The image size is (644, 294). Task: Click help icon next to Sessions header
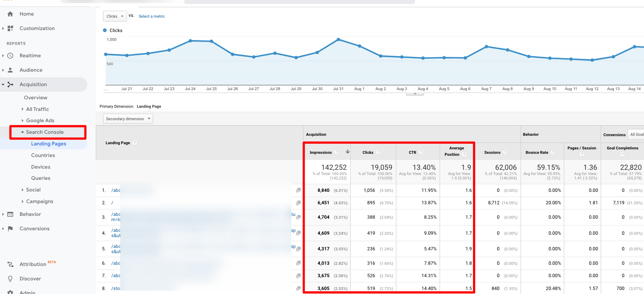(505, 152)
